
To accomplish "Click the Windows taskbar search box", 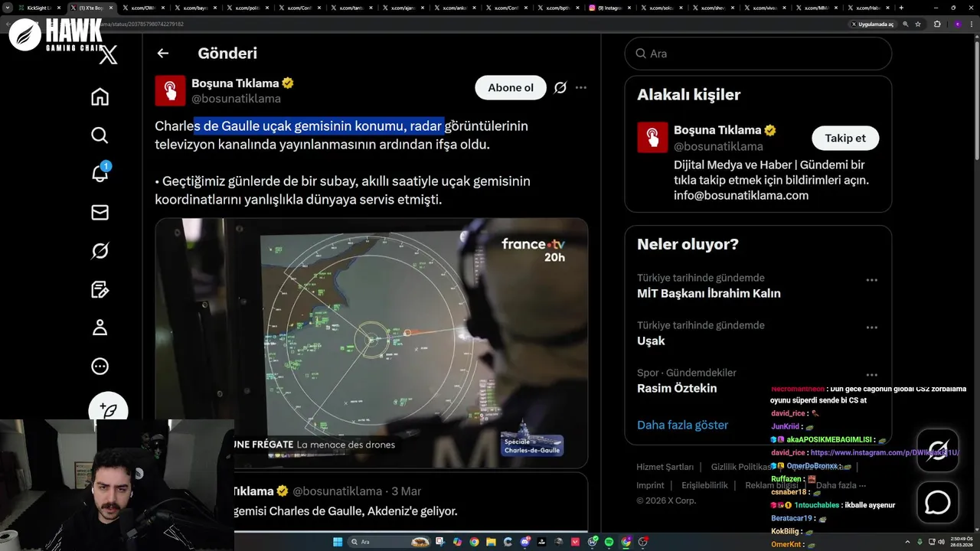I will click(389, 542).
